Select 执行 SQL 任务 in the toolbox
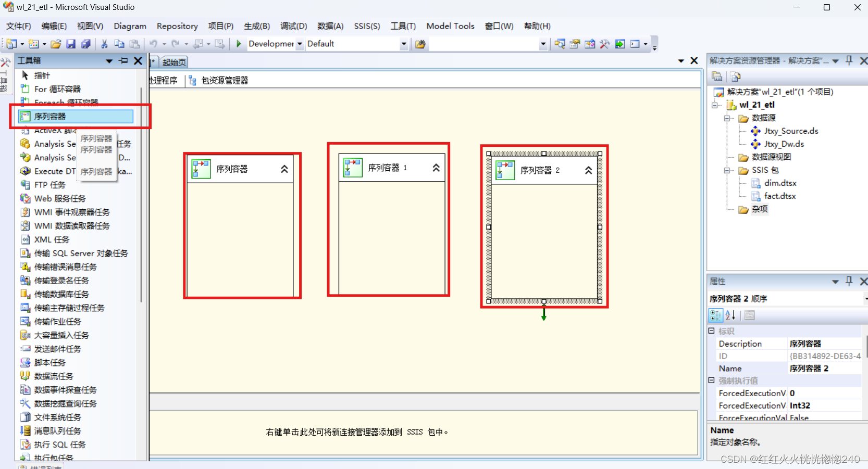 tap(77, 445)
